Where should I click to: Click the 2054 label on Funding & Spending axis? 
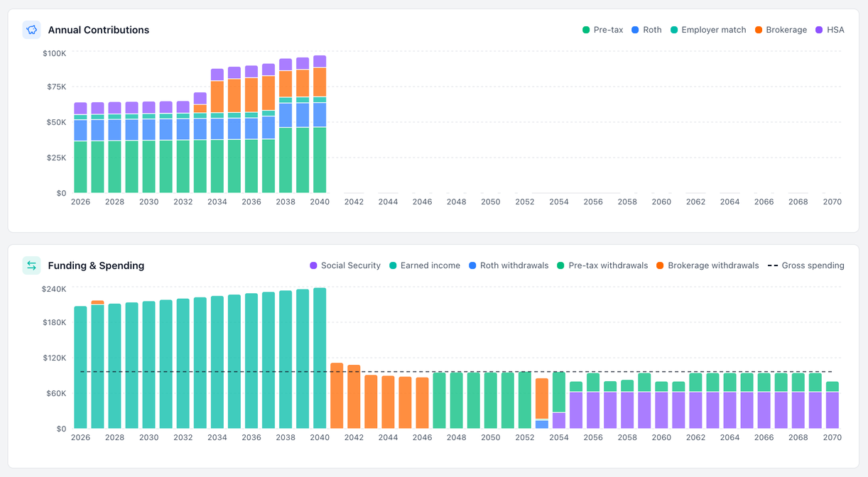point(559,437)
